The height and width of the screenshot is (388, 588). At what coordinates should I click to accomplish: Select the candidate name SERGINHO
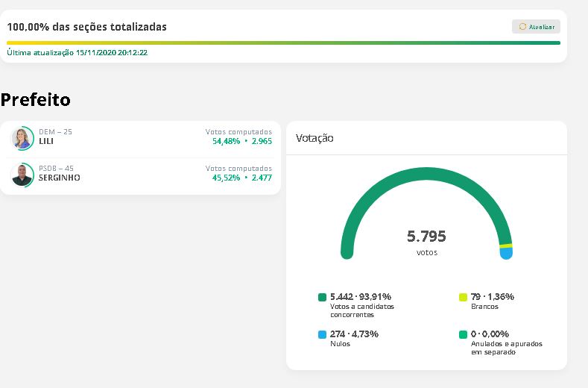(x=59, y=178)
